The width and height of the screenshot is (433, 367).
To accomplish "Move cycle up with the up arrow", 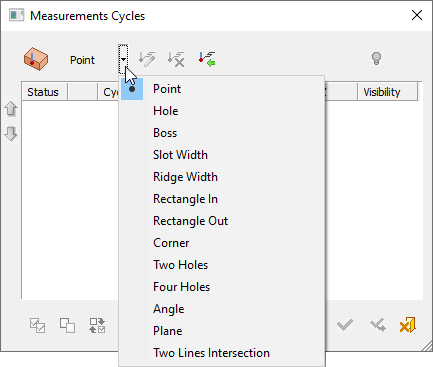I will point(11,109).
